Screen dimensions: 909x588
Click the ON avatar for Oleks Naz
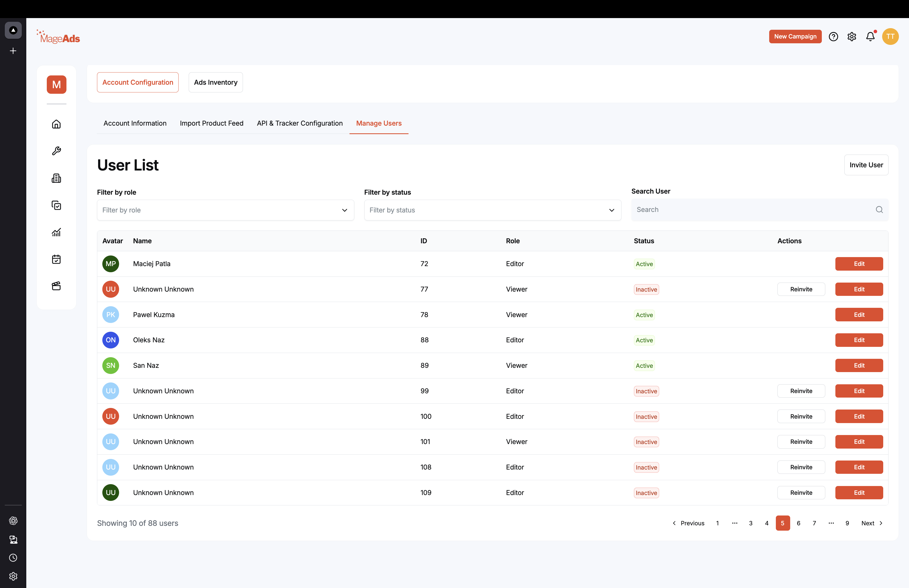coord(111,340)
